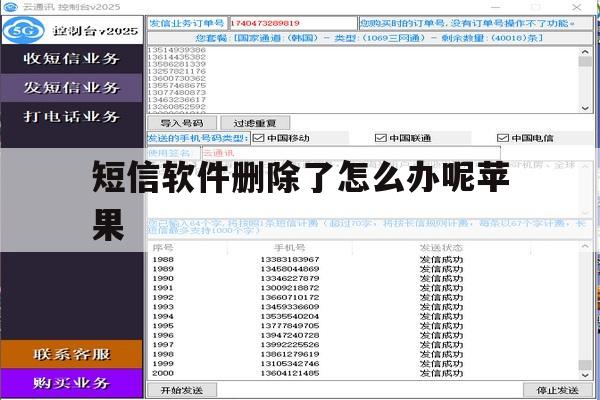Click the 使用签名 input field
Screen dimensions: 600x400
351,153
